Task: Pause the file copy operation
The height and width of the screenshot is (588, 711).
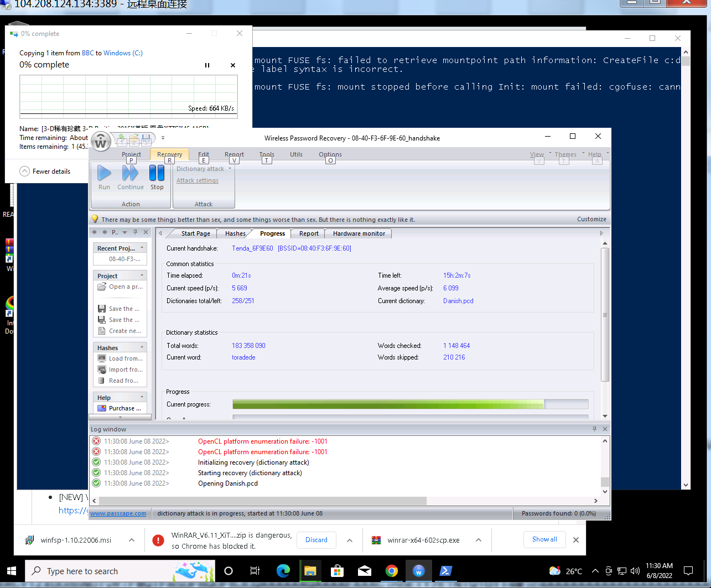Action: pyautogui.click(x=207, y=65)
